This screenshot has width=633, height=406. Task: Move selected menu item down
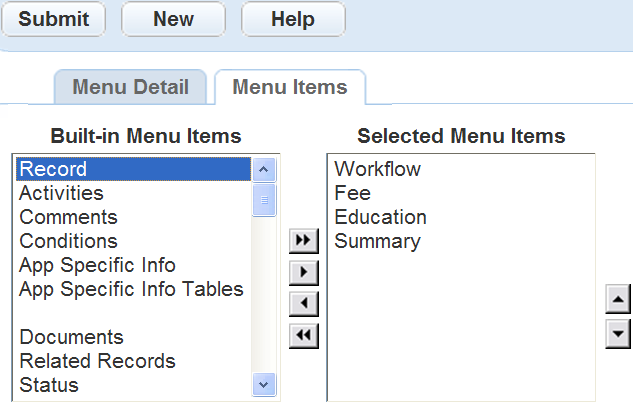click(x=618, y=334)
